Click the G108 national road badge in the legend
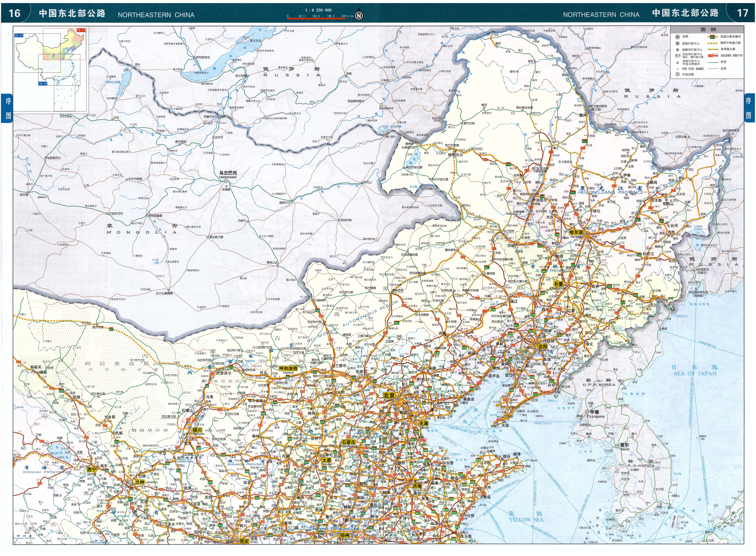 711,56
